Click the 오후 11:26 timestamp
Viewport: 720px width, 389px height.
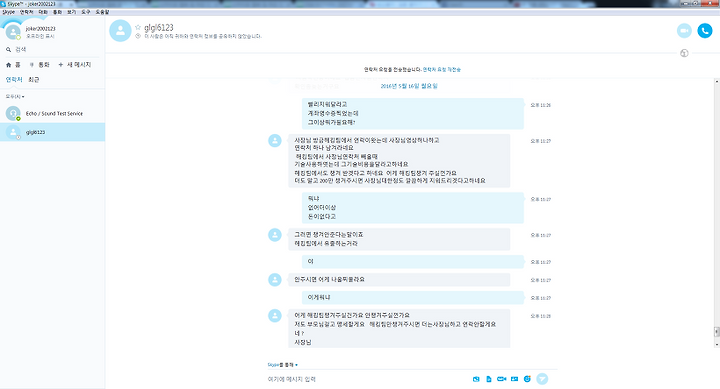click(540, 105)
